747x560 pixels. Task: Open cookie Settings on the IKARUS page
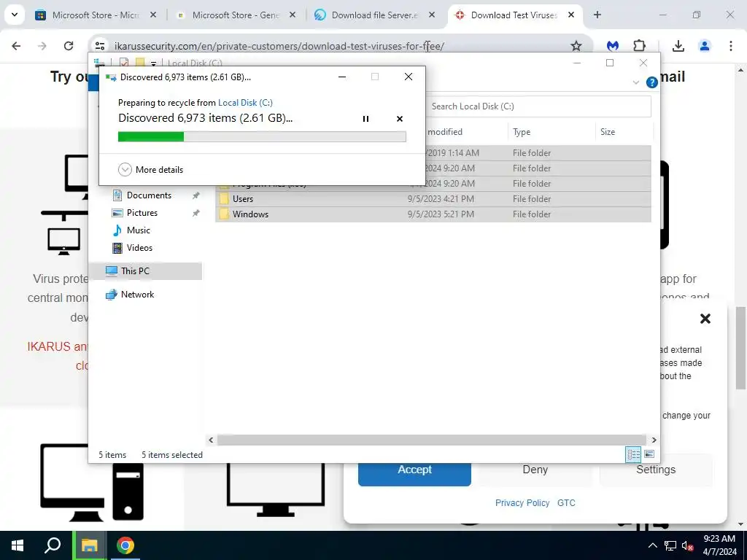656,470
